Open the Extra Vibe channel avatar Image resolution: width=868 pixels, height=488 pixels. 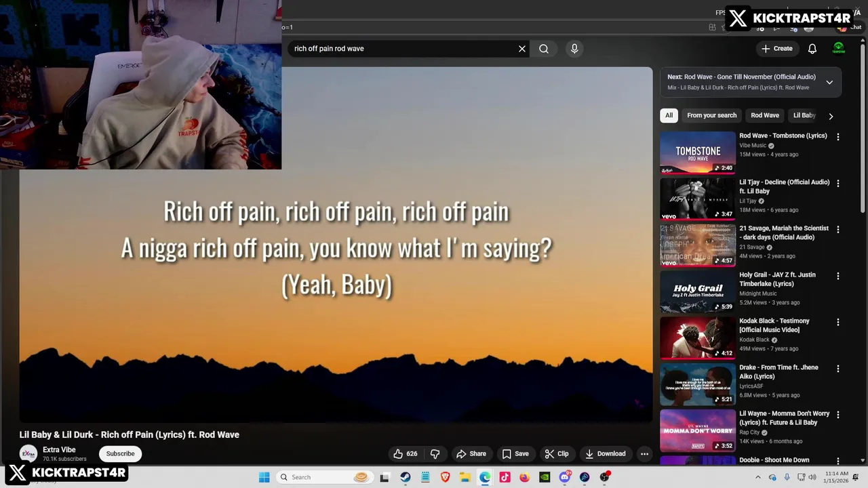pyautogui.click(x=28, y=453)
